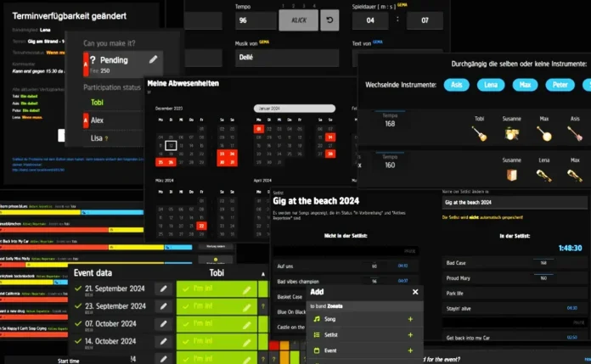Click Tobi's I'm in for 21. September
The image size is (591, 364).
[x=217, y=289]
